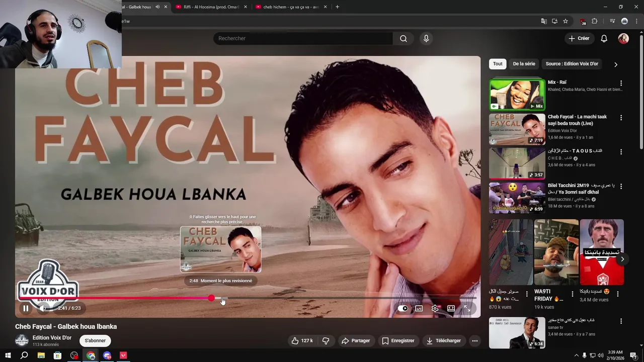Open the browser extensions puzzle icon
The width and height of the screenshot is (644, 362).
[x=594, y=21]
